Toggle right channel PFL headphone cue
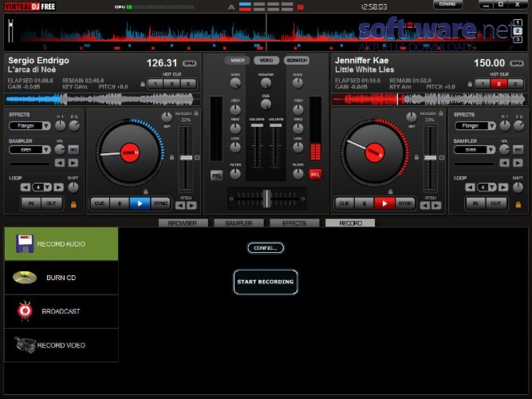 click(x=315, y=175)
